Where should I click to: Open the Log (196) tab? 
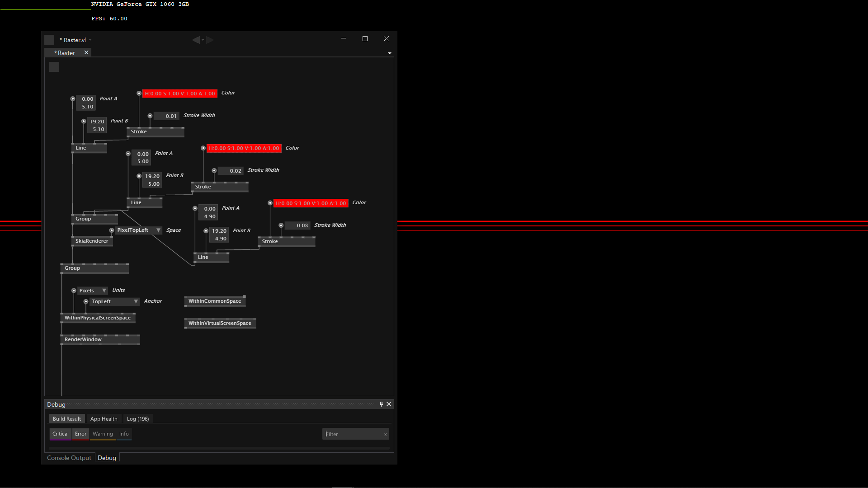138,419
